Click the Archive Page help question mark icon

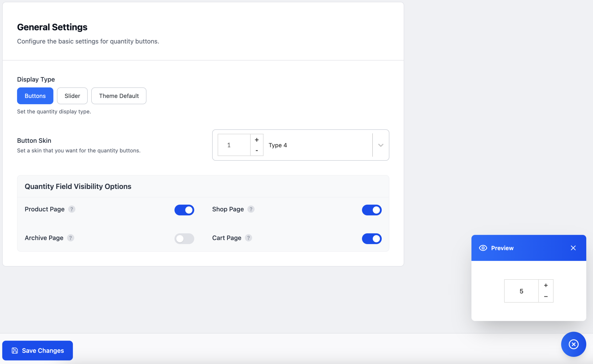(70, 238)
